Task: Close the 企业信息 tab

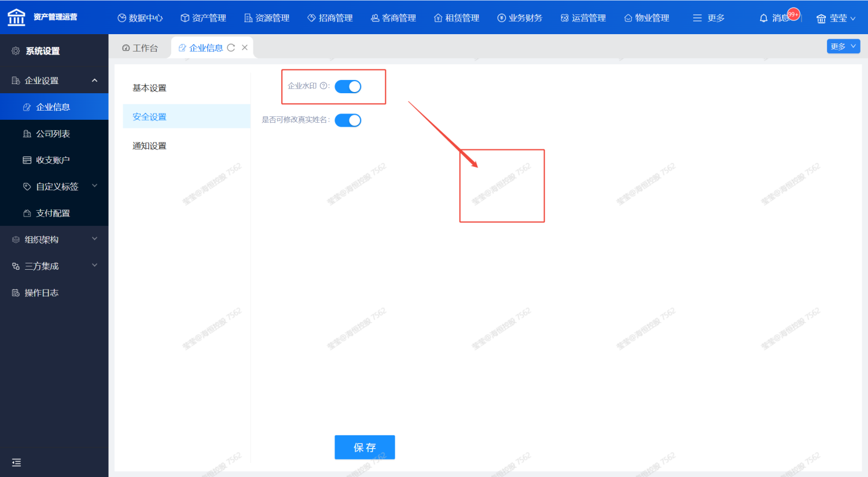Action: 245,48
